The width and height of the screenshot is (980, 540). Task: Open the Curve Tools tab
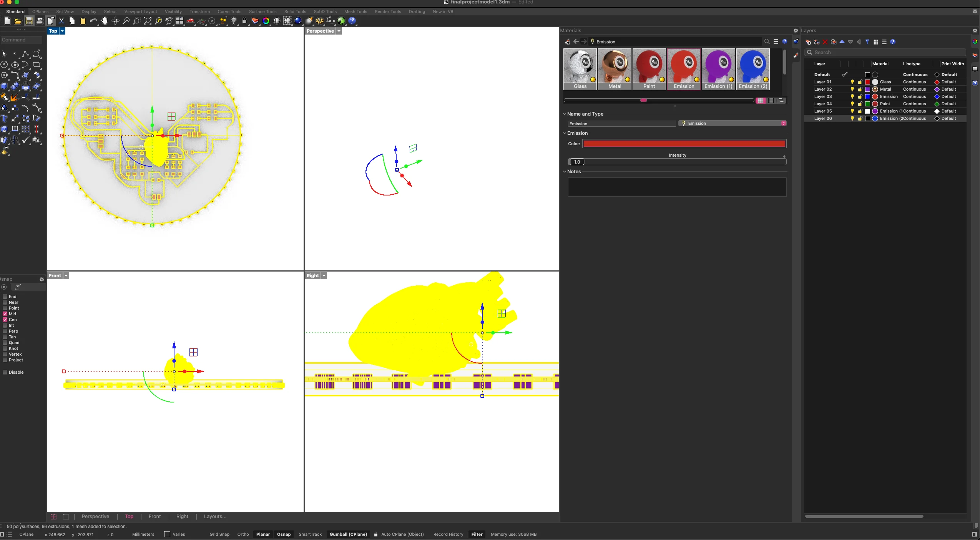coord(229,12)
